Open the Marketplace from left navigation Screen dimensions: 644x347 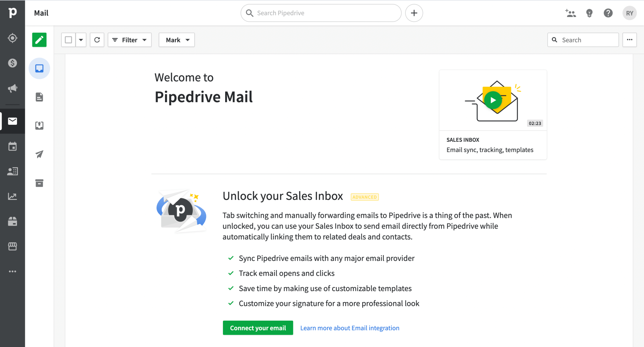click(13, 246)
